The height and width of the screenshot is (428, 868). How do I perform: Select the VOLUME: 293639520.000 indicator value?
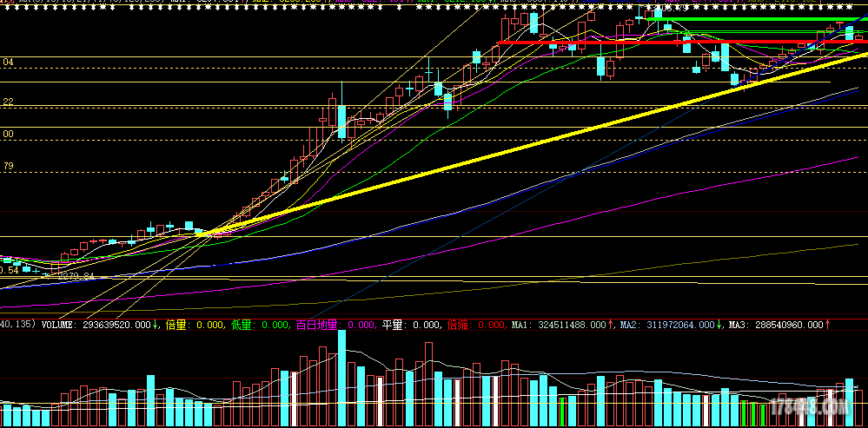pyautogui.click(x=96, y=325)
